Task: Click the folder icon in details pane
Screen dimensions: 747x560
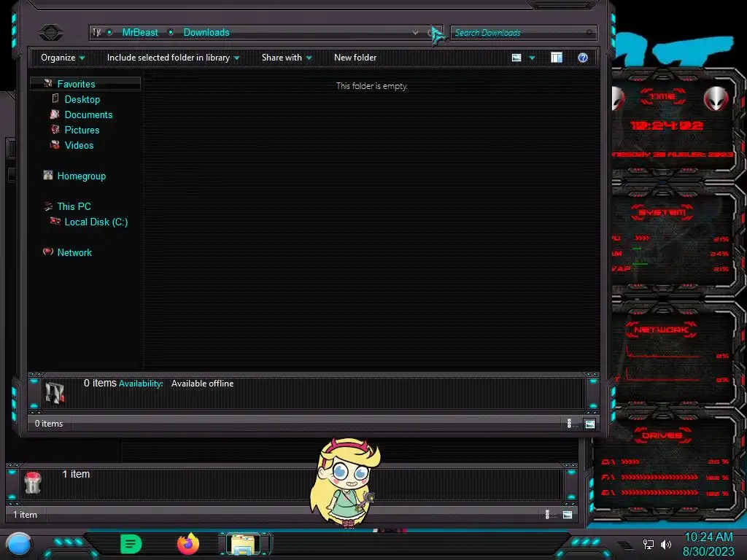Action: tap(55, 393)
